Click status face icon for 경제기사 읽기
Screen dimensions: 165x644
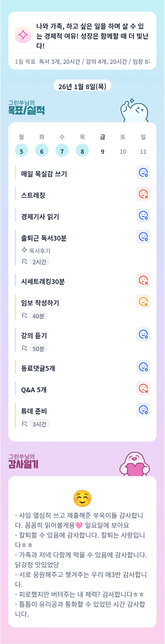coord(143,215)
